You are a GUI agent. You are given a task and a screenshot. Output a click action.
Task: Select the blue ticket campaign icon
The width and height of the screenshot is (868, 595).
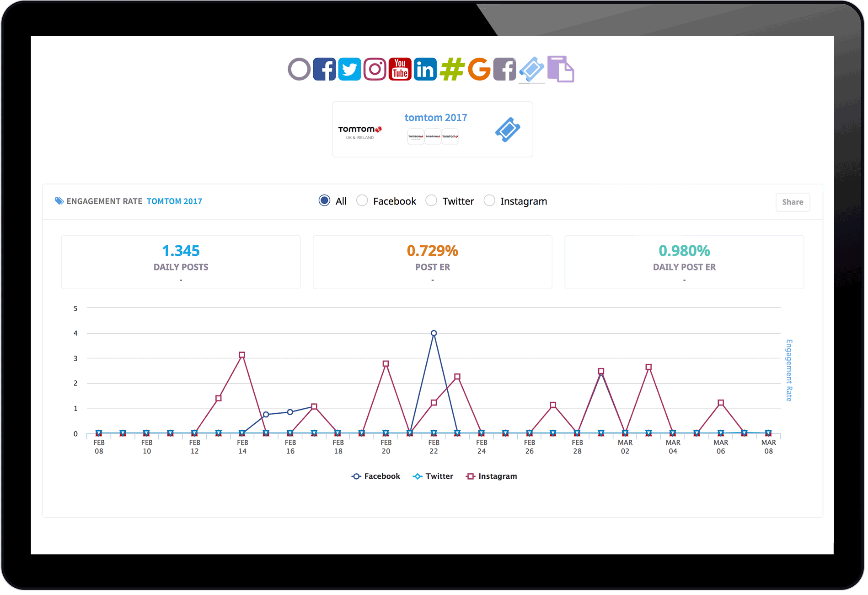[x=532, y=69]
